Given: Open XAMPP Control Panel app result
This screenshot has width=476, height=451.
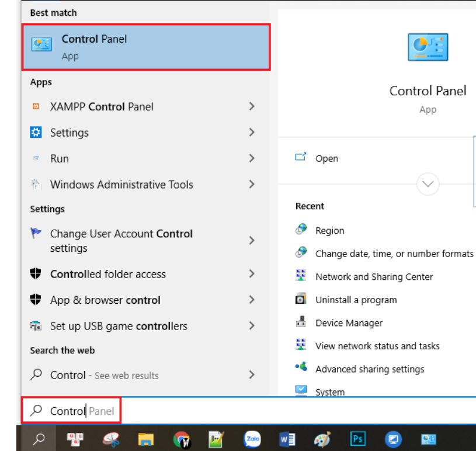Looking at the screenshot, I should (x=102, y=107).
